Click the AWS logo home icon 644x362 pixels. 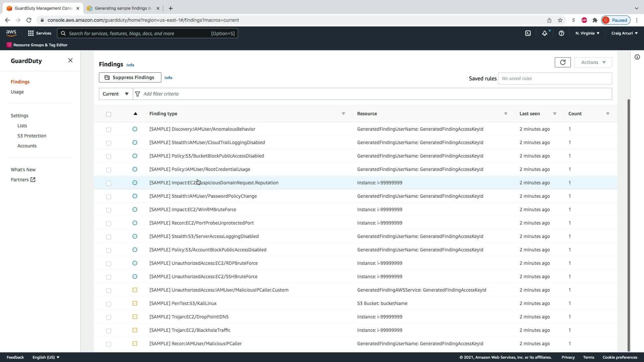[11, 33]
